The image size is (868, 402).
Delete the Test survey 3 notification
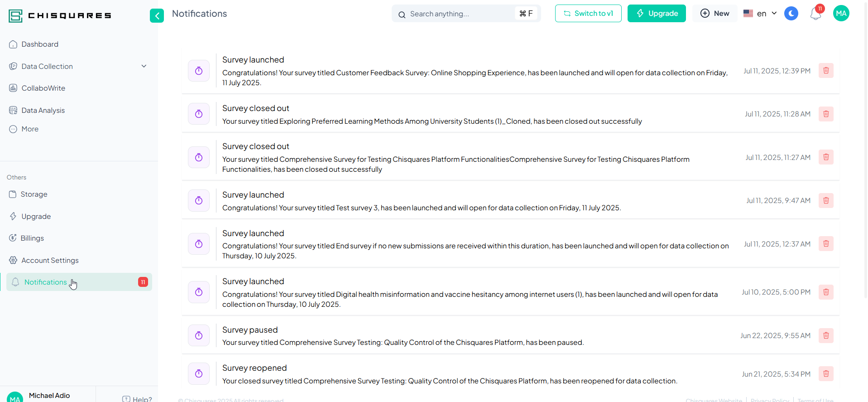point(826,200)
